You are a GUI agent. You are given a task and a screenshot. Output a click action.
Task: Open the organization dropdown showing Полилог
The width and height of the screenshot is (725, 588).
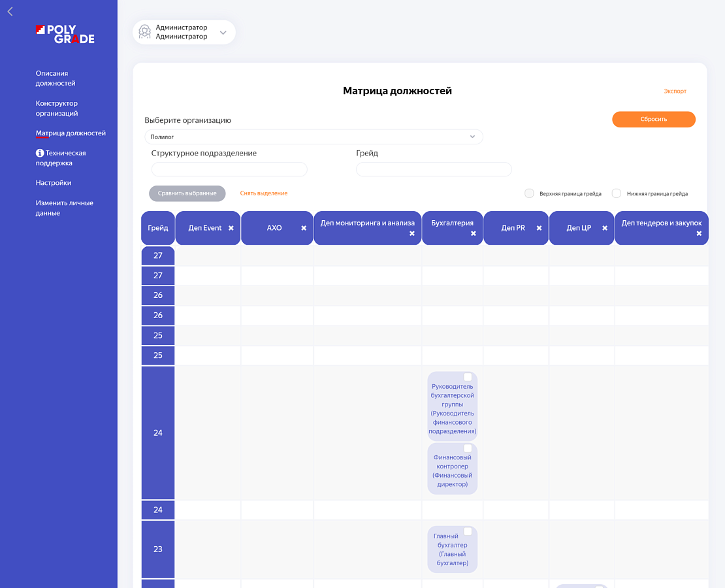pyautogui.click(x=314, y=137)
